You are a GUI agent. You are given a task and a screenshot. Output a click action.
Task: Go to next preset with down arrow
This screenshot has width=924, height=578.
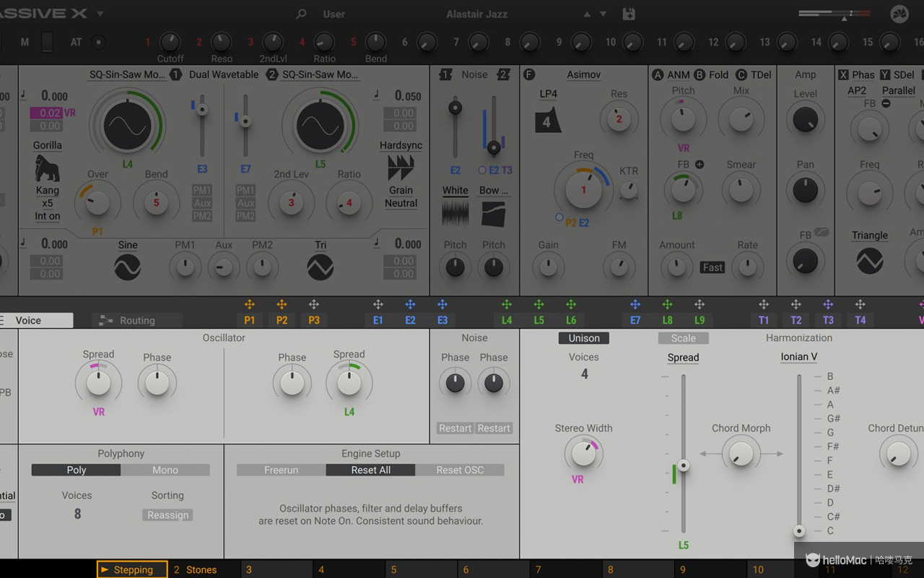(x=603, y=14)
